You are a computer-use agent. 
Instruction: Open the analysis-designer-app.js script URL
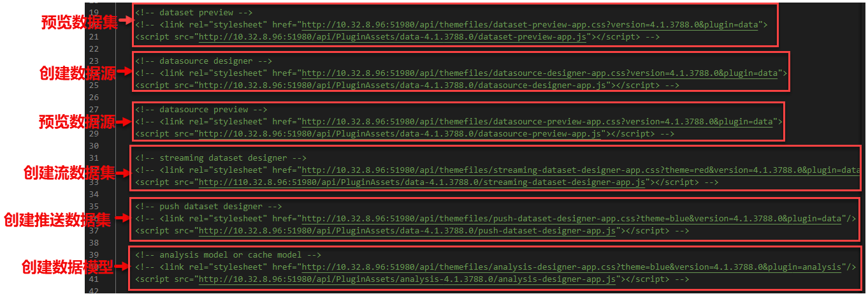(407, 279)
